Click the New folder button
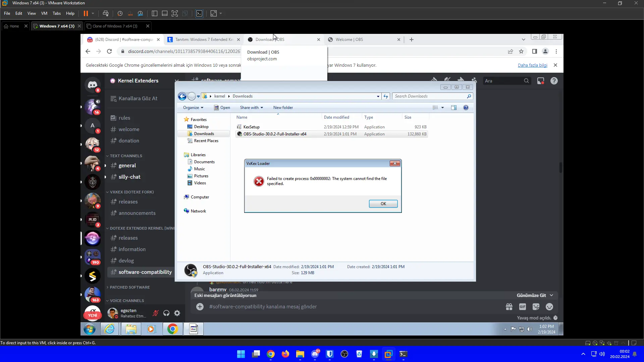The image size is (644, 362). point(283,108)
